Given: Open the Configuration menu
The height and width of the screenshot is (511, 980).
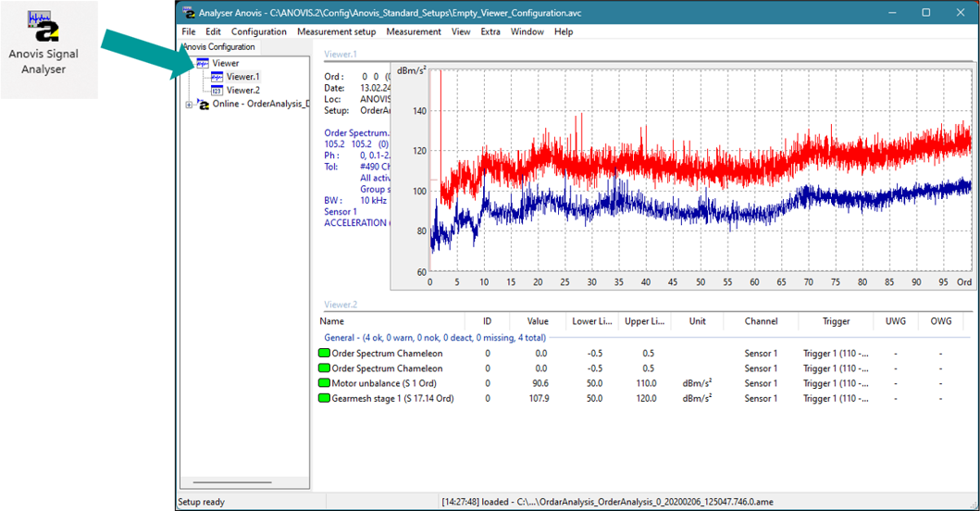Looking at the screenshot, I should point(259,31).
